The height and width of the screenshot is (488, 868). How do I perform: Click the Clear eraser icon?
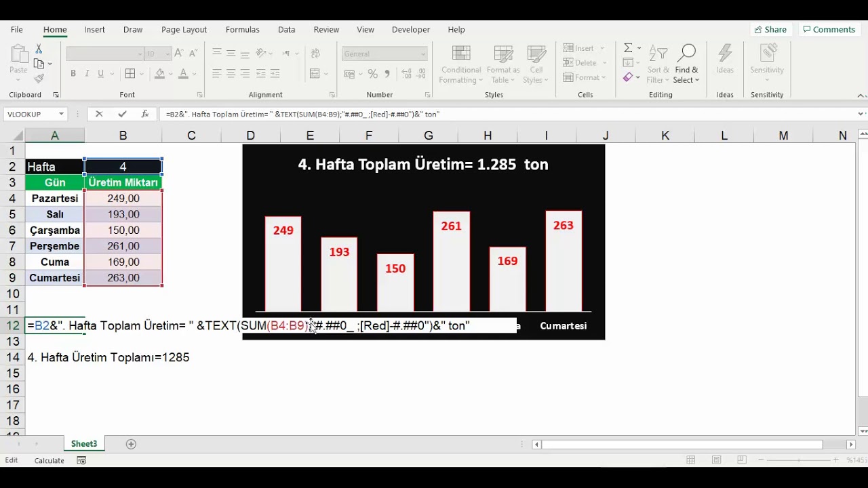click(x=628, y=78)
